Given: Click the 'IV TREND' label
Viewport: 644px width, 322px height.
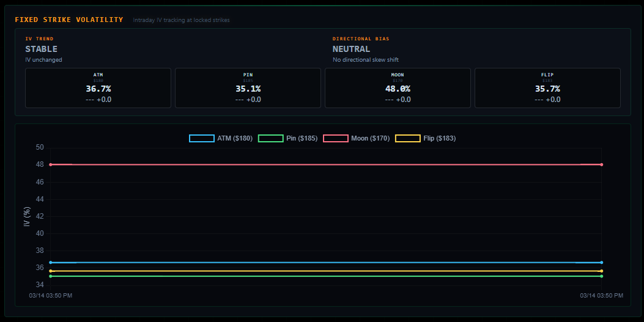Looking at the screenshot, I should point(39,38).
